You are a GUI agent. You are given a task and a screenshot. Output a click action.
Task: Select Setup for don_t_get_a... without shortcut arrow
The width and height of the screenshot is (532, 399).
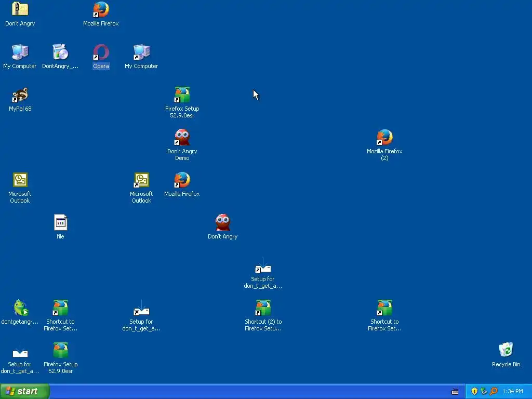(x=20, y=351)
